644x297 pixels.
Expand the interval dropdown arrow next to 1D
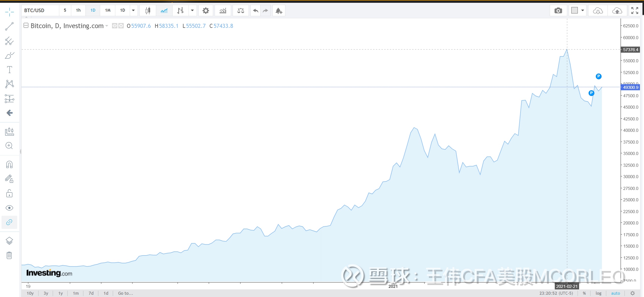point(133,11)
